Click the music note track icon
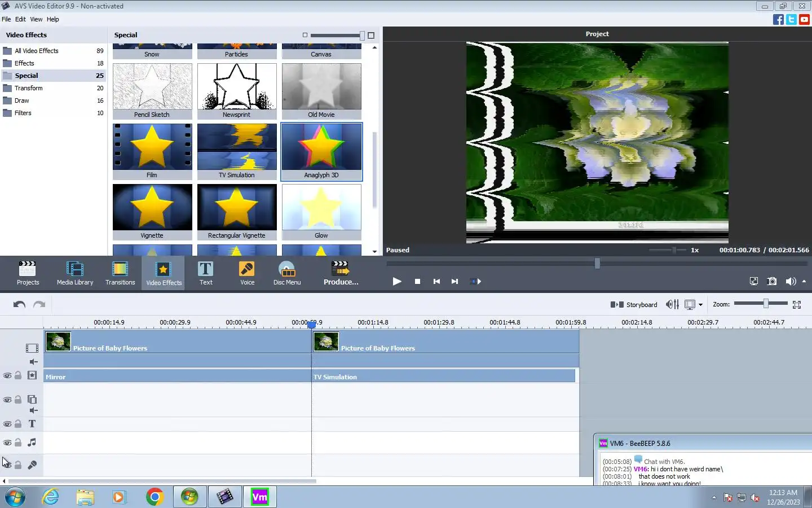The width and height of the screenshot is (812, 508). pos(32,443)
